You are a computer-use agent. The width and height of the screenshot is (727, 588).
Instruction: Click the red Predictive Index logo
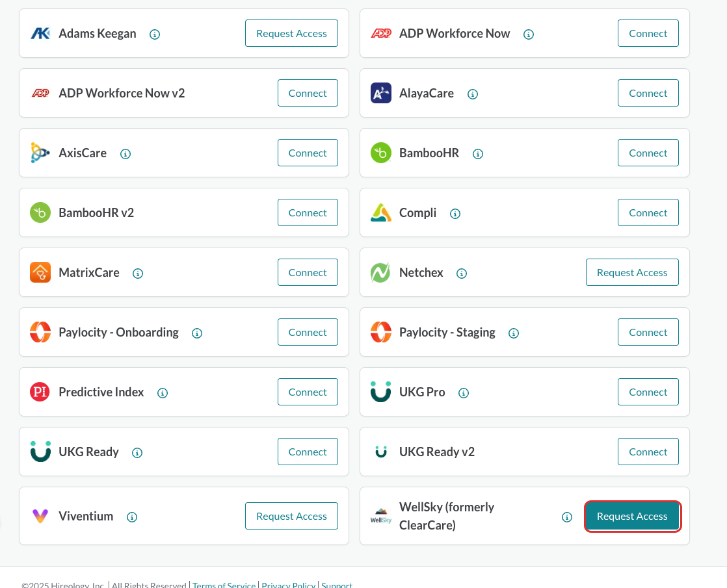pyautogui.click(x=40, y=392)
